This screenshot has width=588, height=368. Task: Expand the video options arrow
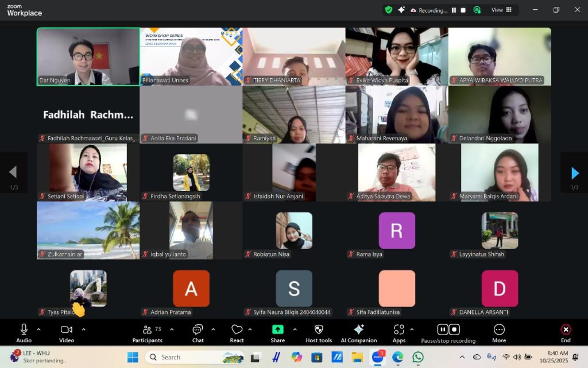point(83,329)
